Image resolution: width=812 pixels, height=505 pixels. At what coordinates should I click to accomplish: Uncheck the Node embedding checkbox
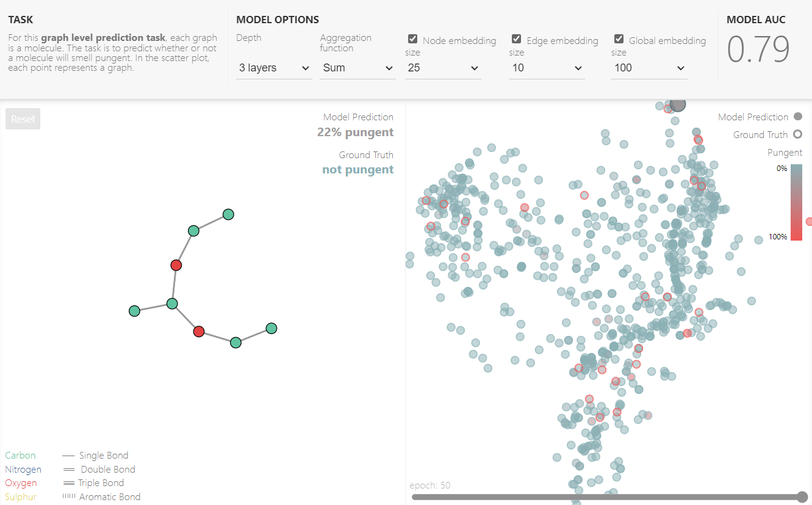(x=413, y=39)
